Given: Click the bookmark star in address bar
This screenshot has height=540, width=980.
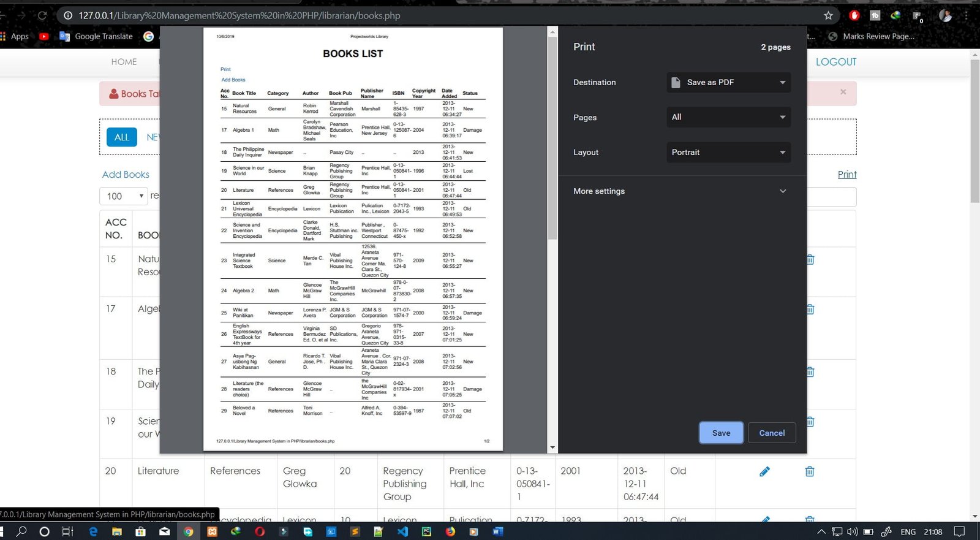Looking at the screenshot, I should [828, 15].
